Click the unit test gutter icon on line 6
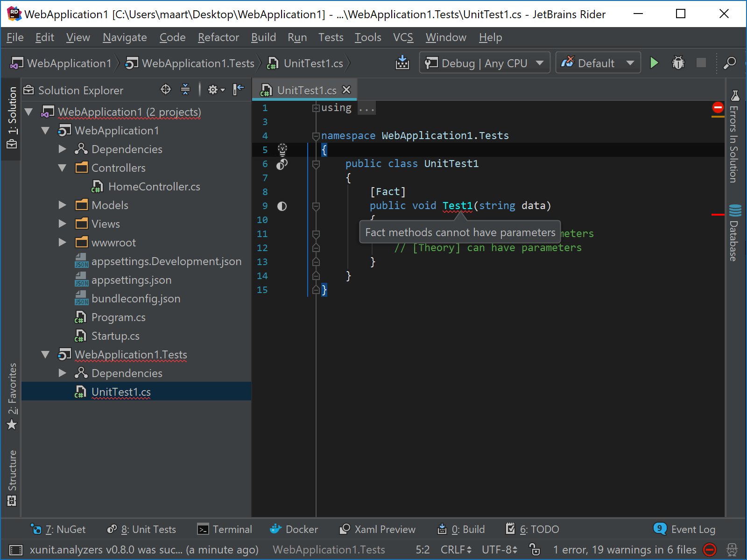This screenshot has height=560, width=747. pyautogui.click(x=282, y=164)
